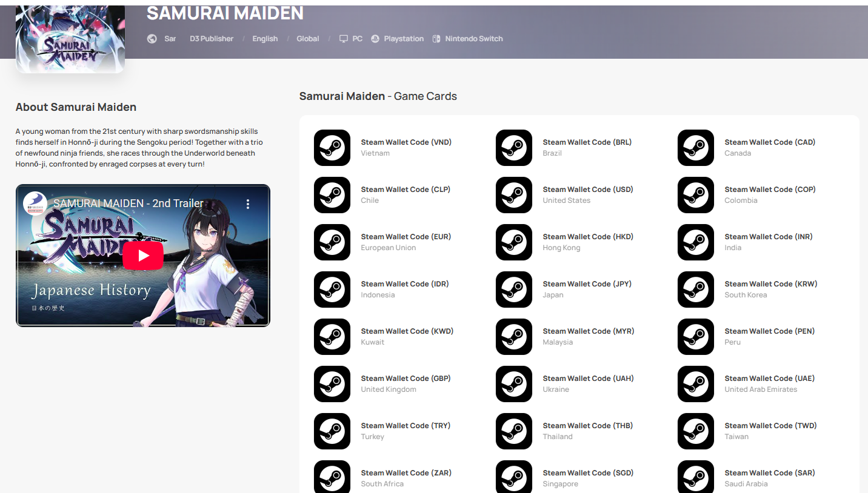Click the South Korea country label
Screen dimensions: 868x493
point(746,295)
